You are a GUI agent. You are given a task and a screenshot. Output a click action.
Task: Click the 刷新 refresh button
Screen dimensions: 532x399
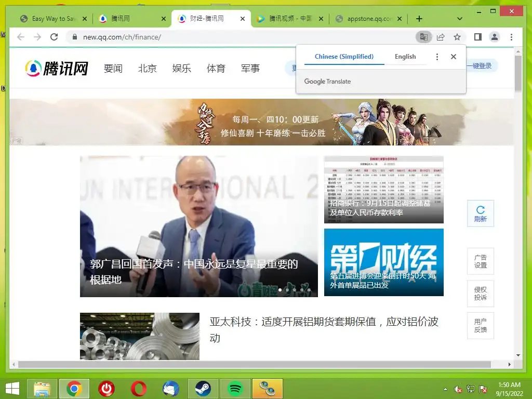tap(481, 214)
